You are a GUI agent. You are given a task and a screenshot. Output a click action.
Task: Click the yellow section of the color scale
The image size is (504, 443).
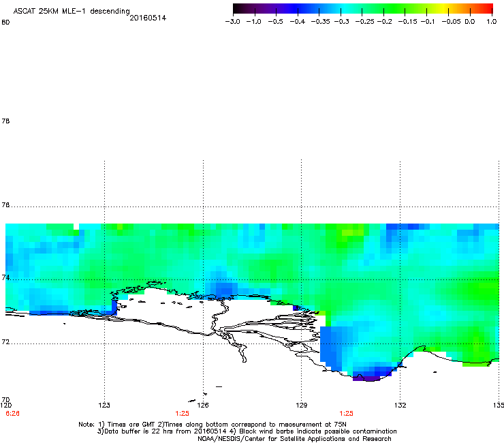click(x=445, y=9)
